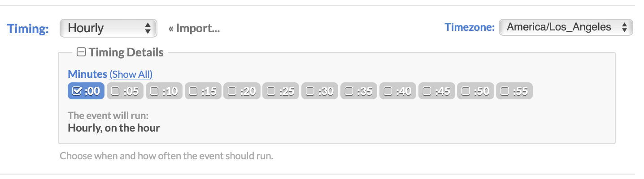Collapse the Timing Details minus icon
The width and height of the screenshot is (644, 179).
[x=81, y=52]
